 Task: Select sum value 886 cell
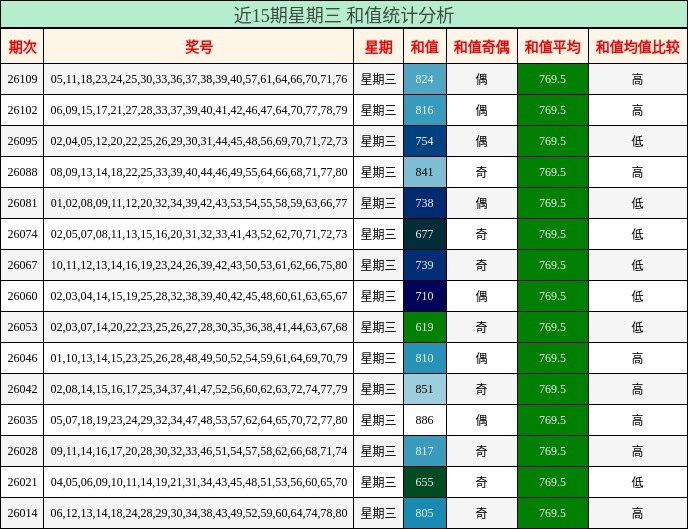coord(425,420)
